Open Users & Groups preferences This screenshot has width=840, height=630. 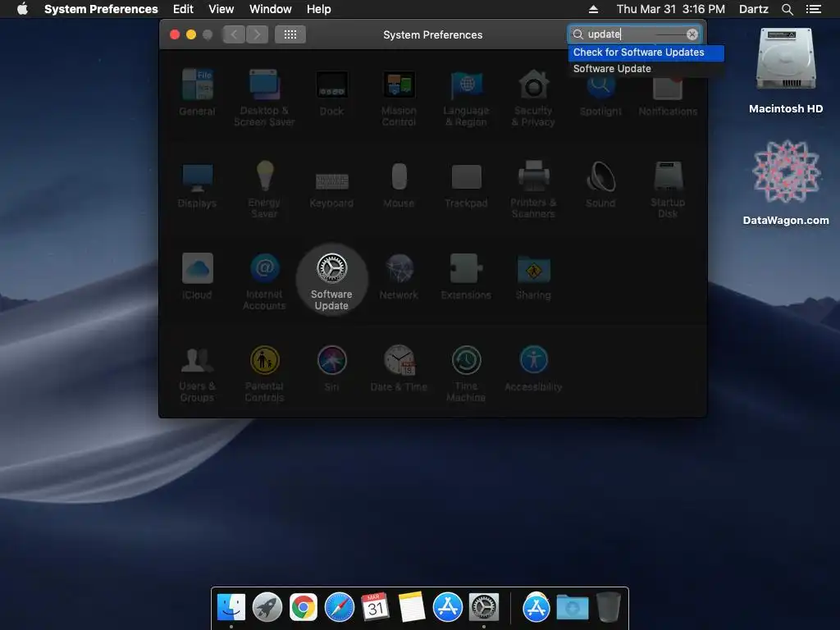pyautogui.click(x=197, y=373)
